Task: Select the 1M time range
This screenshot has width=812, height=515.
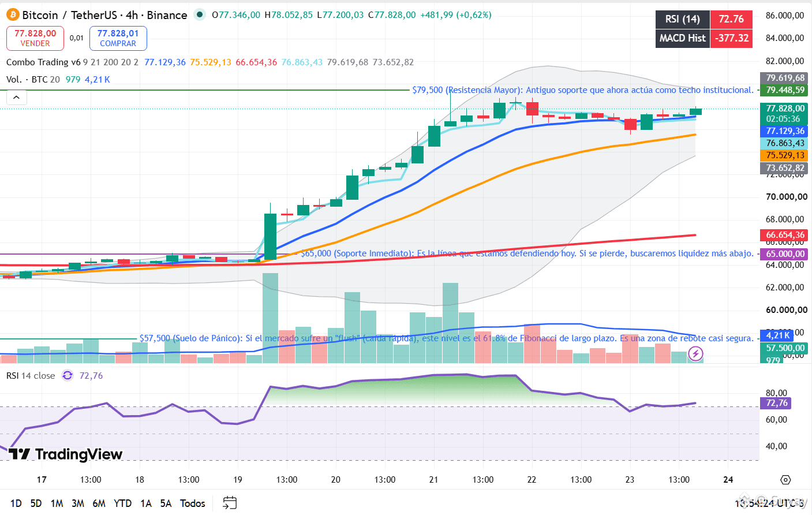Action: pos(57,503)
